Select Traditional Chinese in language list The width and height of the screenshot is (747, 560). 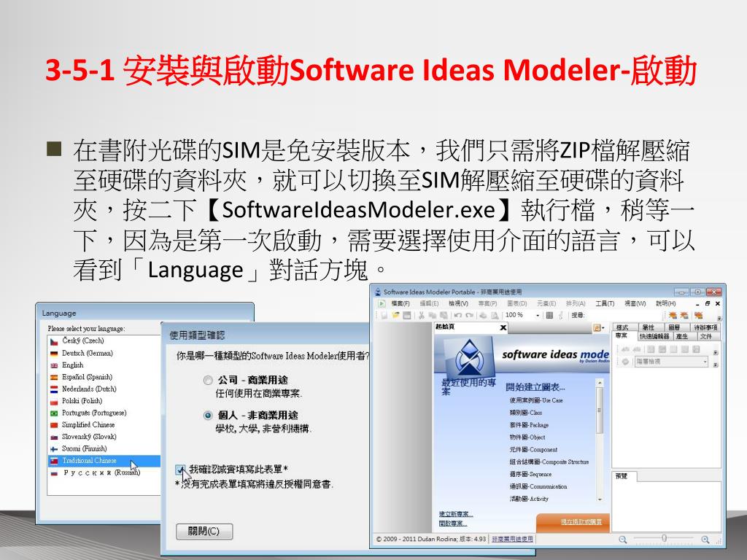coord(104,461)
